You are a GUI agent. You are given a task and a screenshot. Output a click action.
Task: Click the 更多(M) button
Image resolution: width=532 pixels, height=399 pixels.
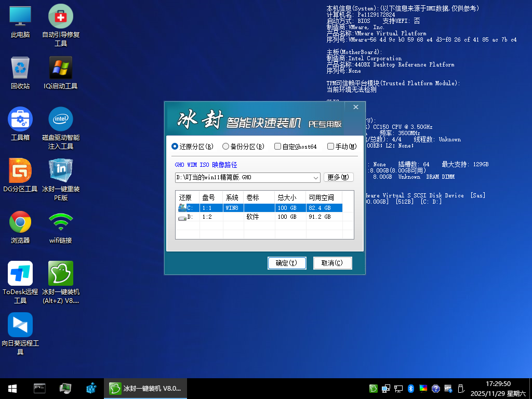tap(338, 177)
